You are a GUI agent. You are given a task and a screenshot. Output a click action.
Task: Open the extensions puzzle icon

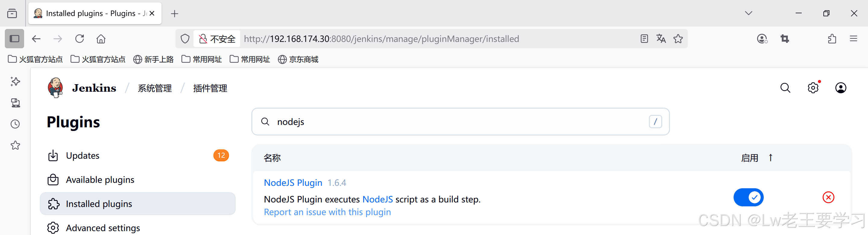832,39
